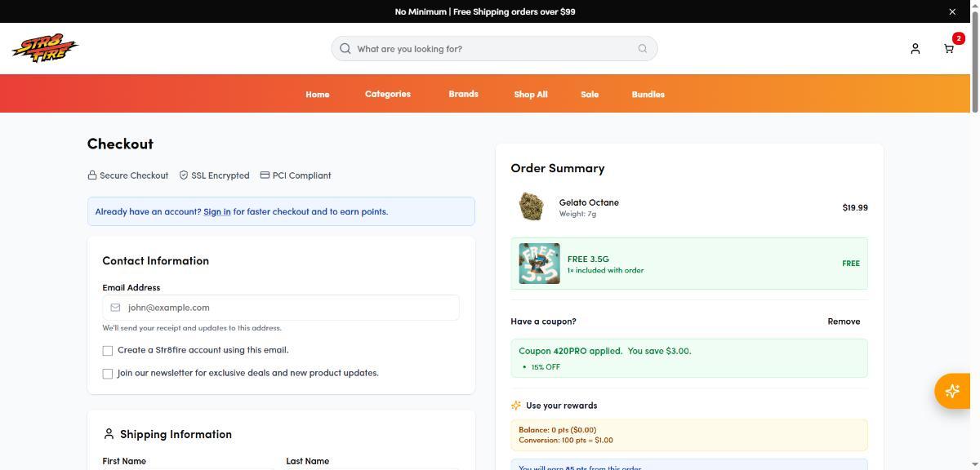Click the magnifier icon in search bar
Image resolution: width=980 pixels, height=470 pixels.
[x=345, y=49]
